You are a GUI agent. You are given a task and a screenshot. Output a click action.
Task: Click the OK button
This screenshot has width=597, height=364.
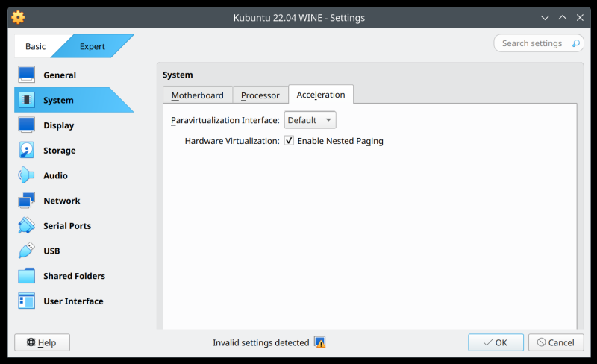[496, 342]
